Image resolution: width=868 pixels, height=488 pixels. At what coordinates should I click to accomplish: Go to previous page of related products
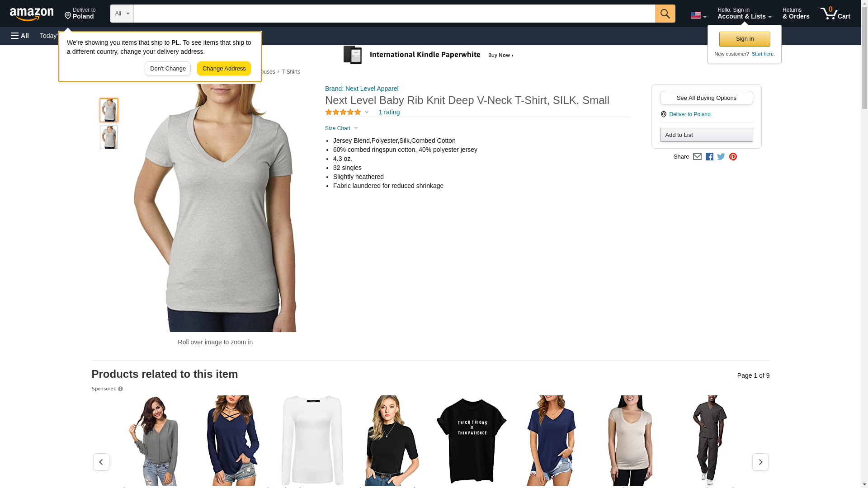click(x=101, y=462)
